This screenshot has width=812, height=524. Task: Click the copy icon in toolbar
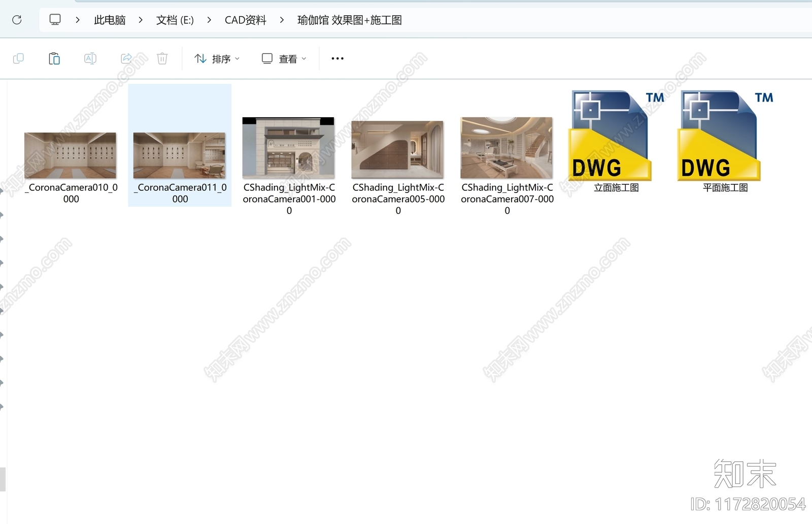(18, 58)
